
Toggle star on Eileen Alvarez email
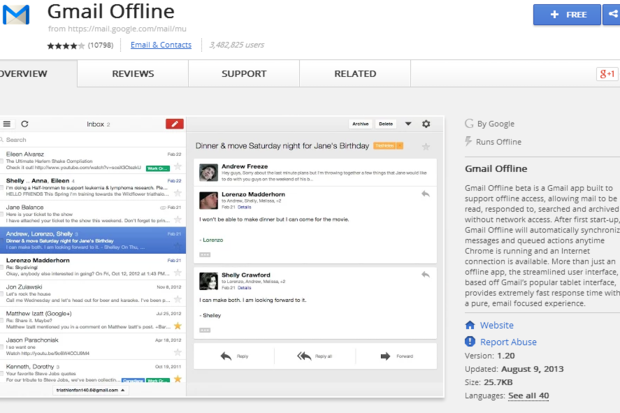pyautogui.click(x=178, y=167)
